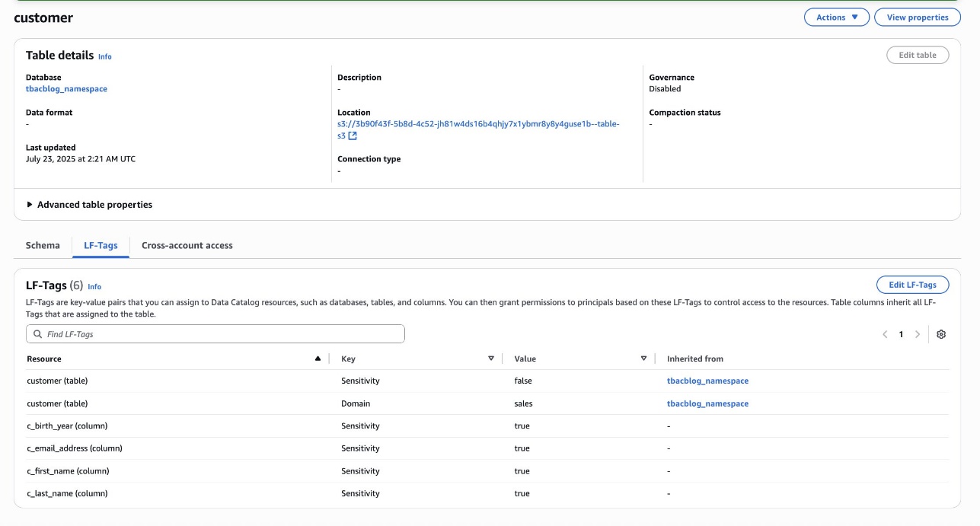
Task: Click the Compaction status label
Action: (685, 113)
